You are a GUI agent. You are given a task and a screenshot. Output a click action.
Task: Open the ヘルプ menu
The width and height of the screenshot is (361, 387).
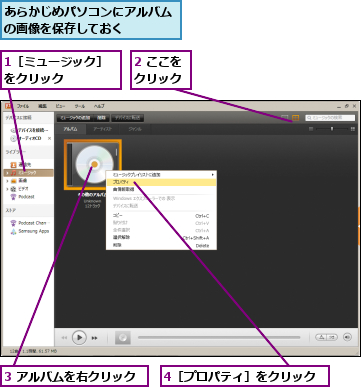99,106
